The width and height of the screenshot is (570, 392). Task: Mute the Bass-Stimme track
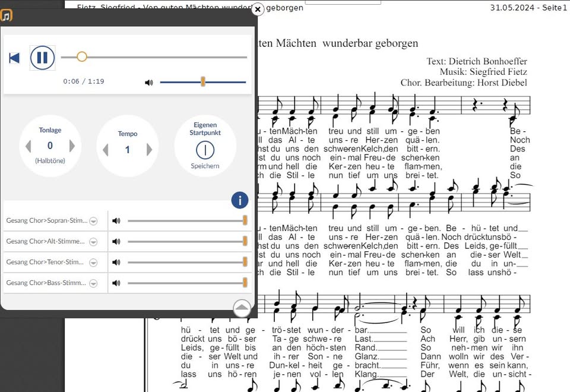point(116,283)
